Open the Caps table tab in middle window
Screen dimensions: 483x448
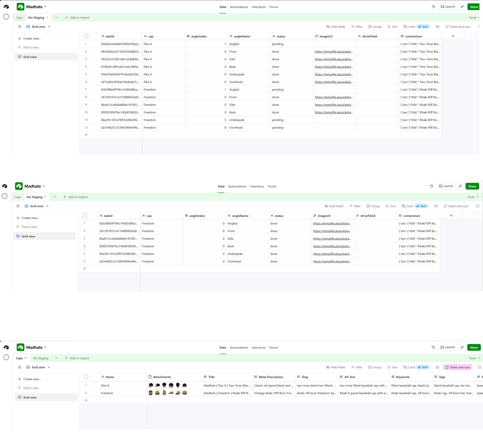18,197
